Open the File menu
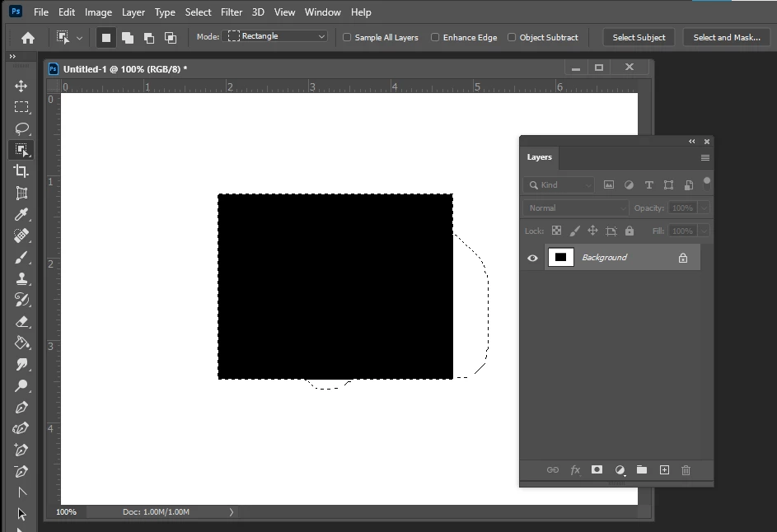This screenshot has width=777, height=532. pyautogui.click(x=41, y=12)
